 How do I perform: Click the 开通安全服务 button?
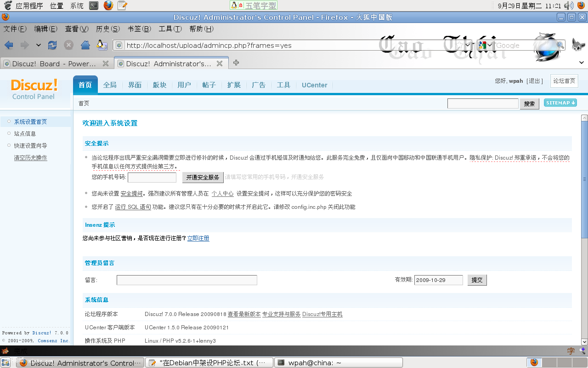tap(203, 177)
